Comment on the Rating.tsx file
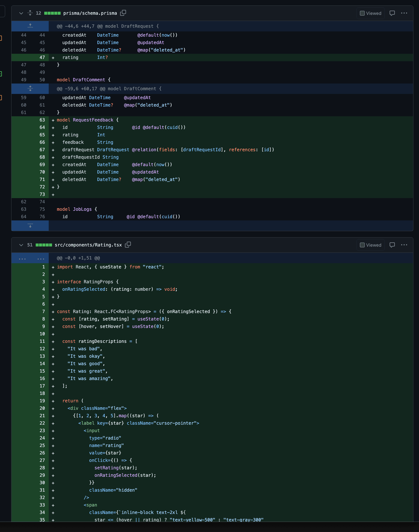This screenshot has height=532, width=419. click(392, 245)
